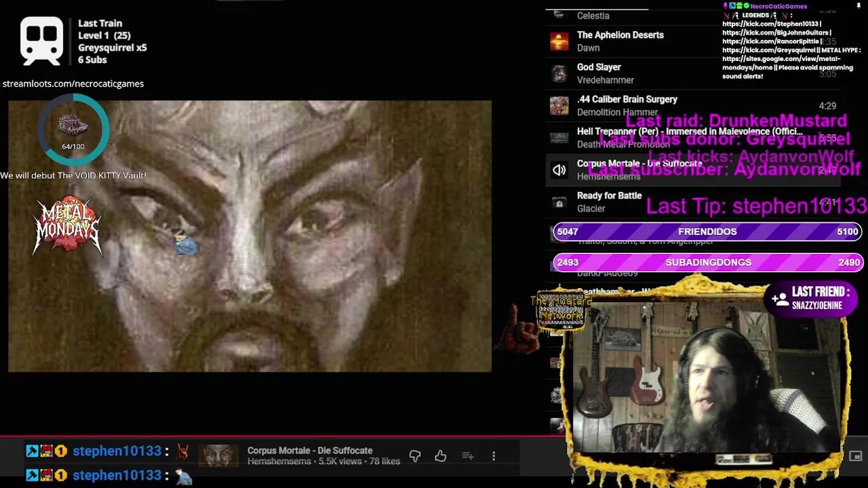Click the Vredehammer artist name
Image resolution: width=868 pixels, height=488 pixels.
(x=605, y=80)
